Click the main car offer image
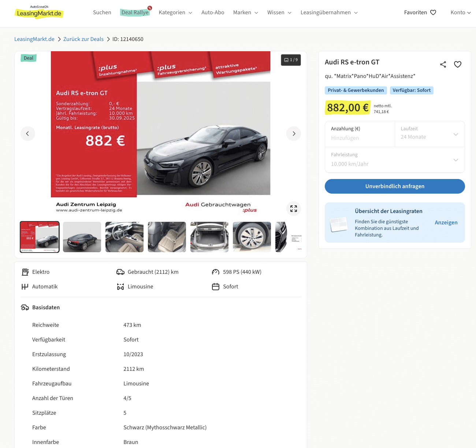 coord(161,134)
